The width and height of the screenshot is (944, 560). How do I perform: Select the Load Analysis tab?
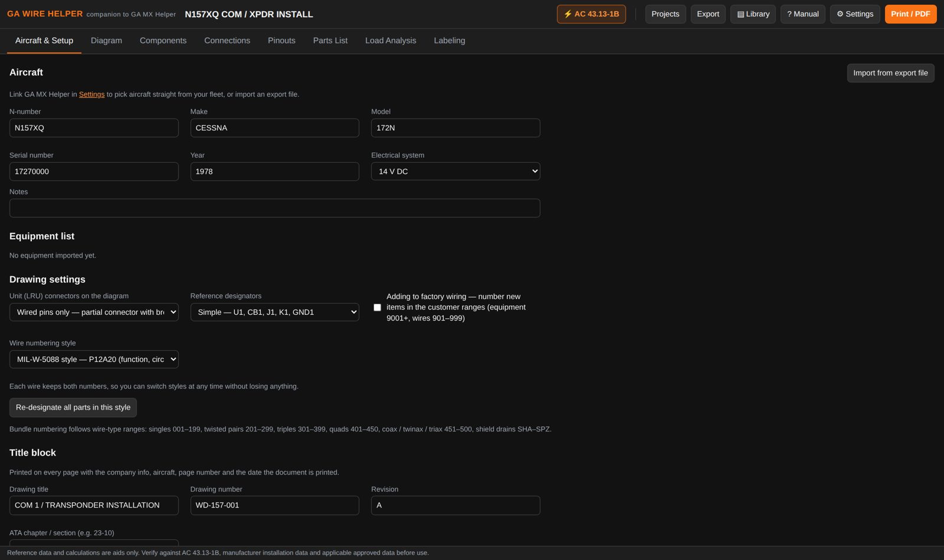point(391,41)
